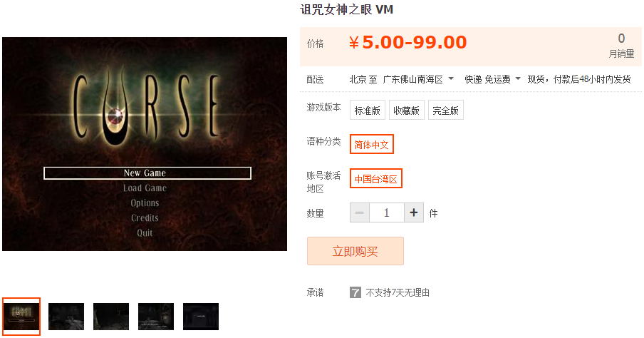Click the 立即购买 buy now button
Viewport: 644px width, 338px height.
pos(355,251)
